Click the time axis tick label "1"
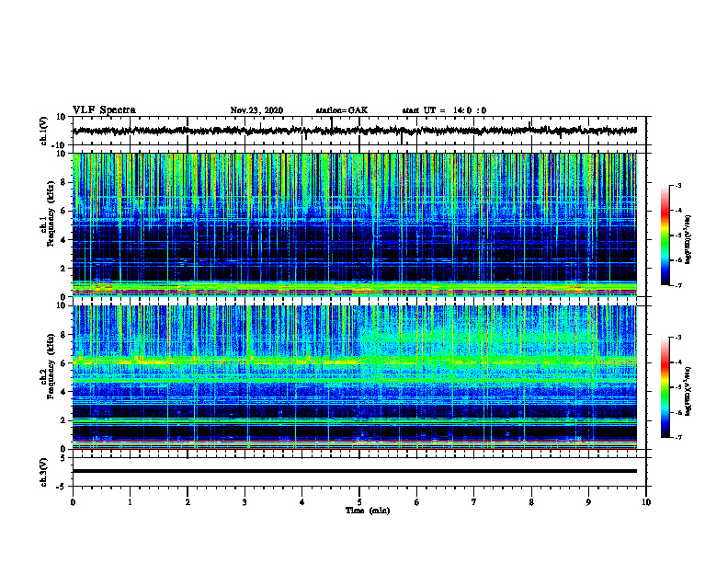Screen dimensions: 728x563 [x=130, y=502]
